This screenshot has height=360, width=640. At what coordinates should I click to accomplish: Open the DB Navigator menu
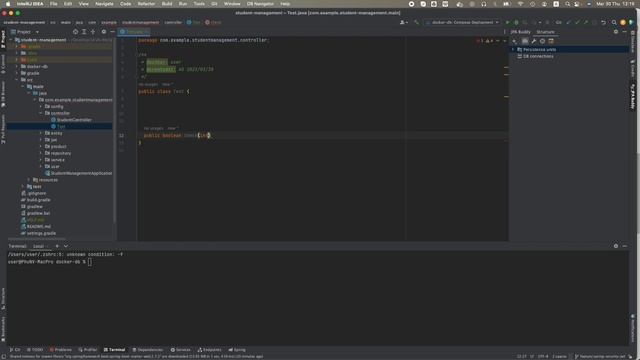(260, 4)
